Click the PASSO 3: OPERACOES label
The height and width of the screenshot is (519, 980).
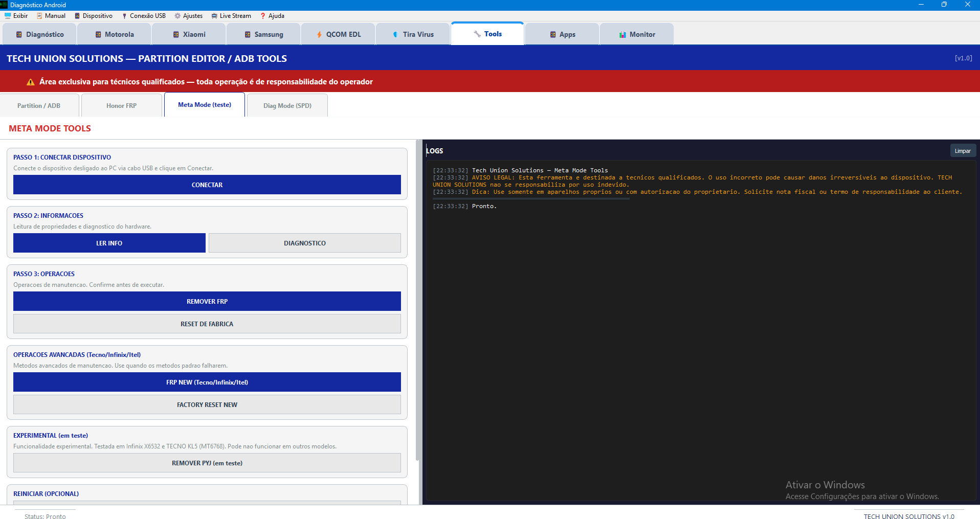(x=44, y=274)
